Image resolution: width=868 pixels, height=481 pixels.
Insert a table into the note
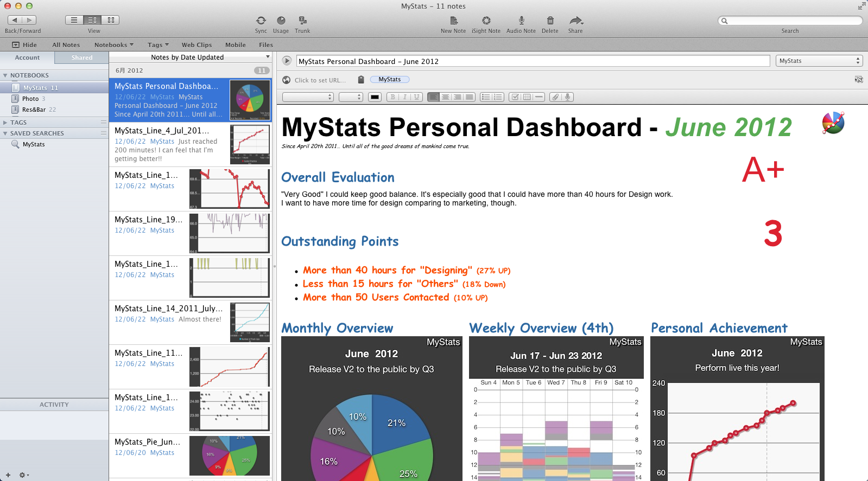527,97
